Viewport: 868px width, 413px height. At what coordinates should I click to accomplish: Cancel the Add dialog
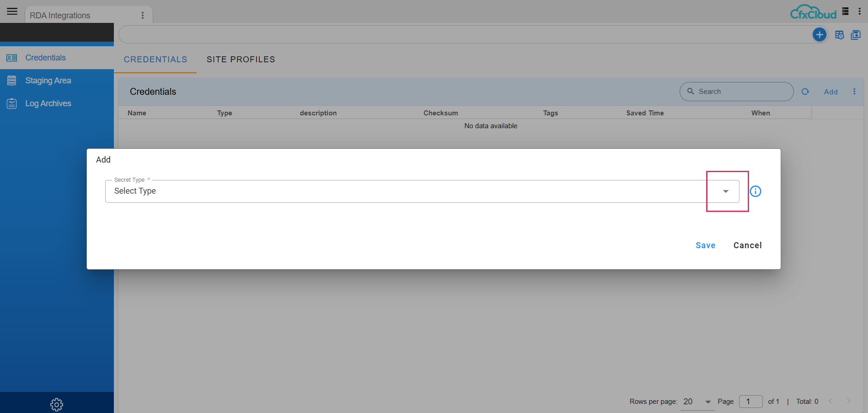(747, 245)
